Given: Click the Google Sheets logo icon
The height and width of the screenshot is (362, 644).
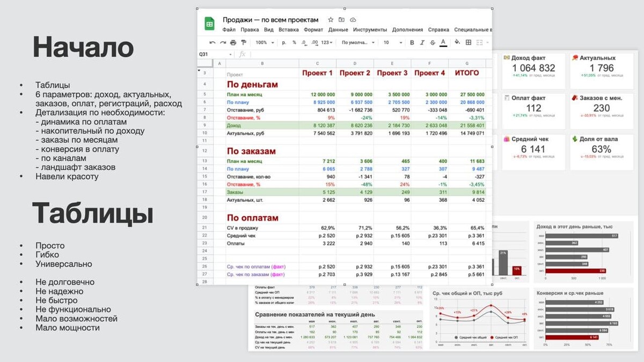Looking at the screenshot, I should point(209,24).
